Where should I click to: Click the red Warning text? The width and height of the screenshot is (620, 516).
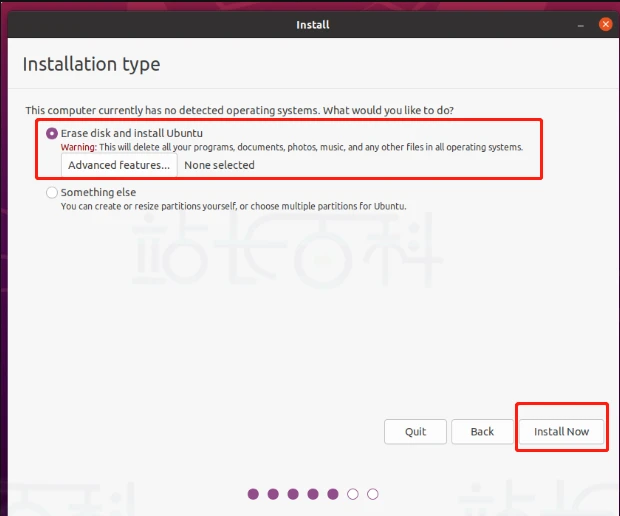pos(79,147)
